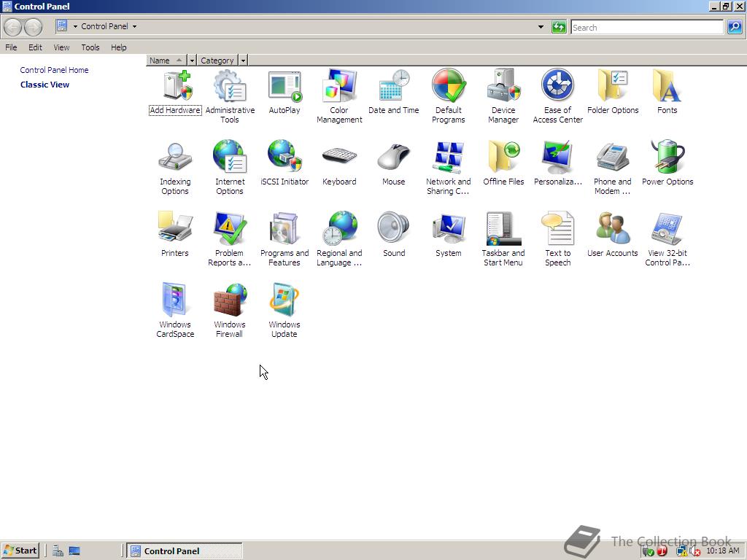Select Folder Options icon
The image size is (747, 560).
tap(613, 93)
